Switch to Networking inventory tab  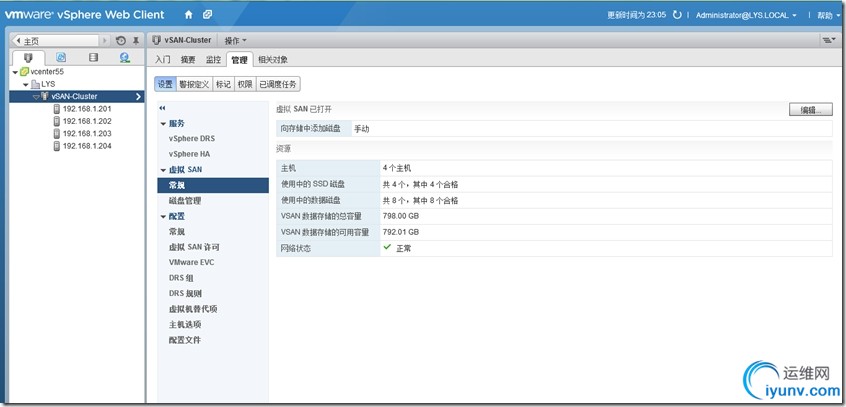[x=125, y=57]
